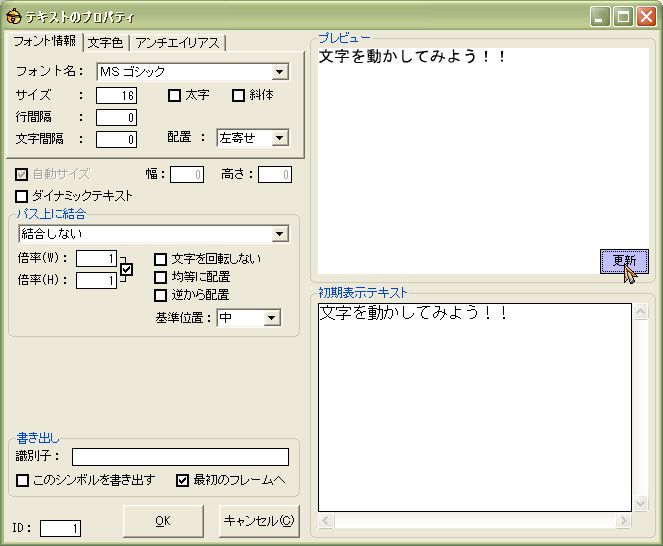Enable 均等に配置 checkbox

tap(160, 277)
